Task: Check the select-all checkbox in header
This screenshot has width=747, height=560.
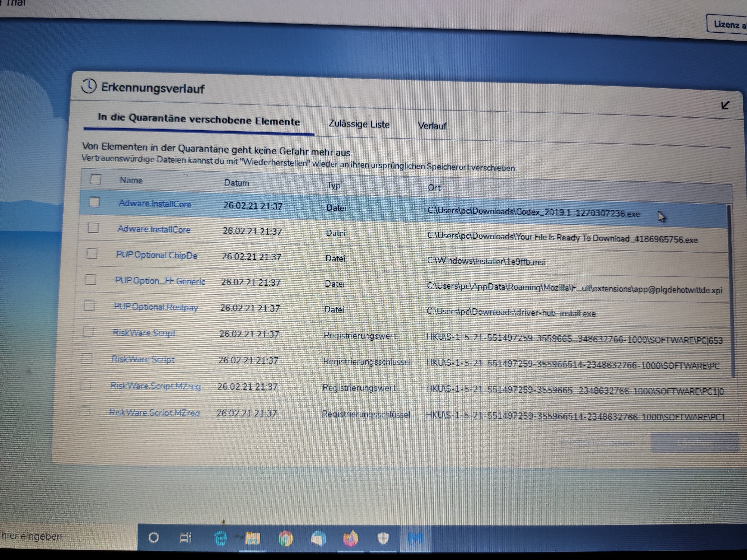Action: pos(96,179)
